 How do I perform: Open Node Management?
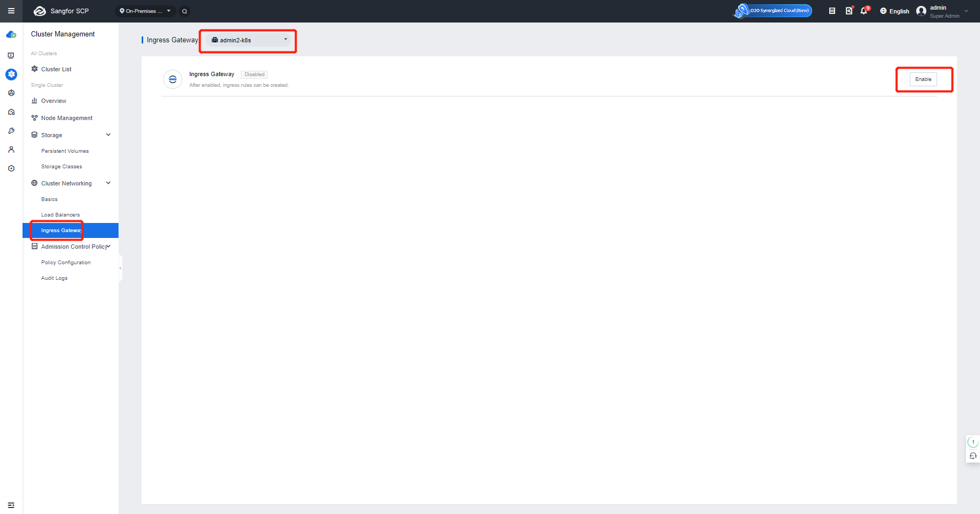[x=67, y=118]
